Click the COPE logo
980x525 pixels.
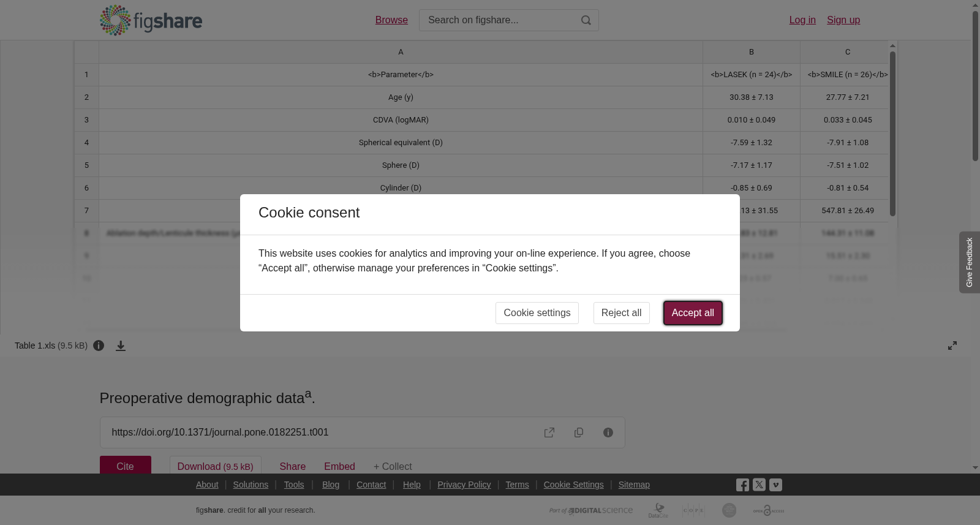pyautogui.click(x=694, y=510)
